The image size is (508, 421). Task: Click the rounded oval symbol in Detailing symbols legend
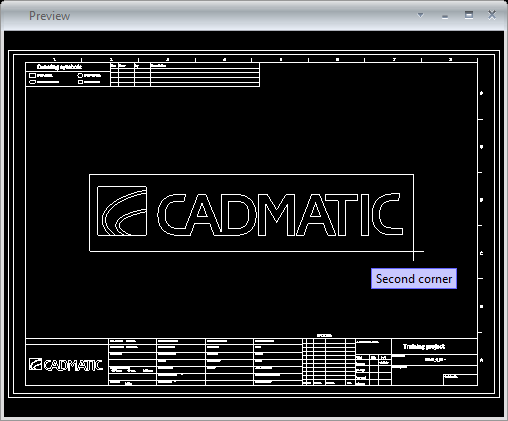pyautogui.click(x=33, y=82)
